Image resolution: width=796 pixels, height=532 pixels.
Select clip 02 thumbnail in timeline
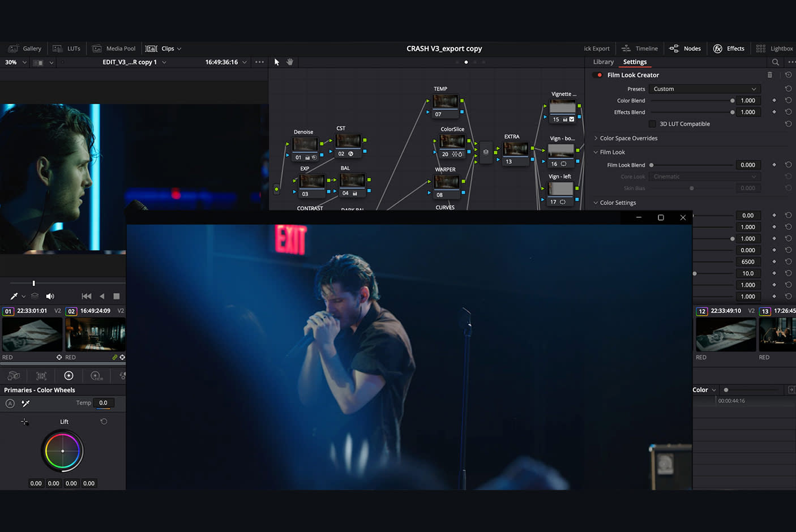point(95,334)
